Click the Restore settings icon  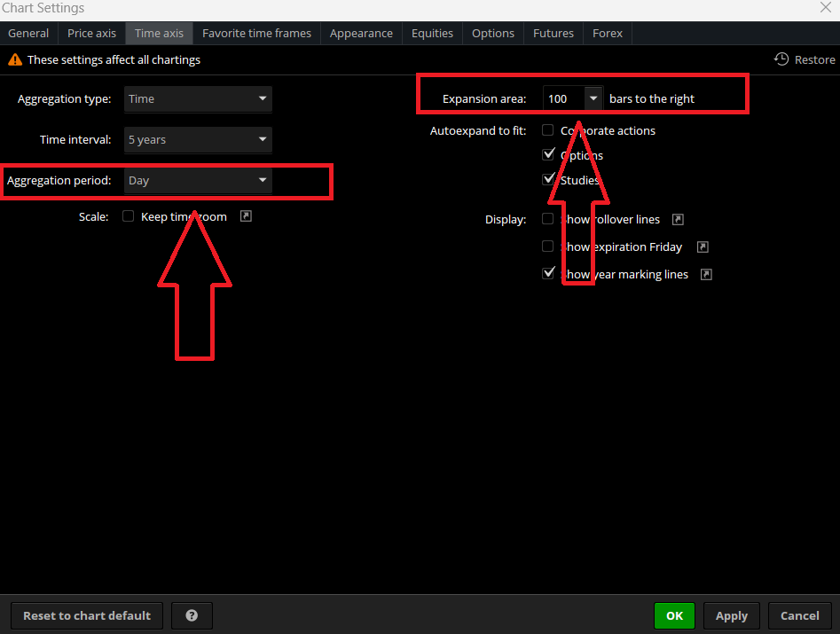pos(781,59)
